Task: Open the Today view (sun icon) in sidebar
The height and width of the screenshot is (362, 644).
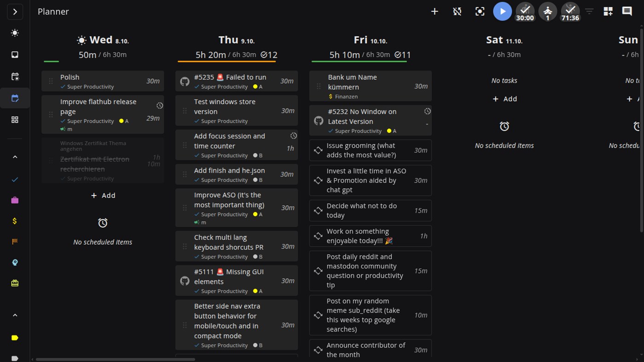Action: pyautogui.click(x=14, y=33)
